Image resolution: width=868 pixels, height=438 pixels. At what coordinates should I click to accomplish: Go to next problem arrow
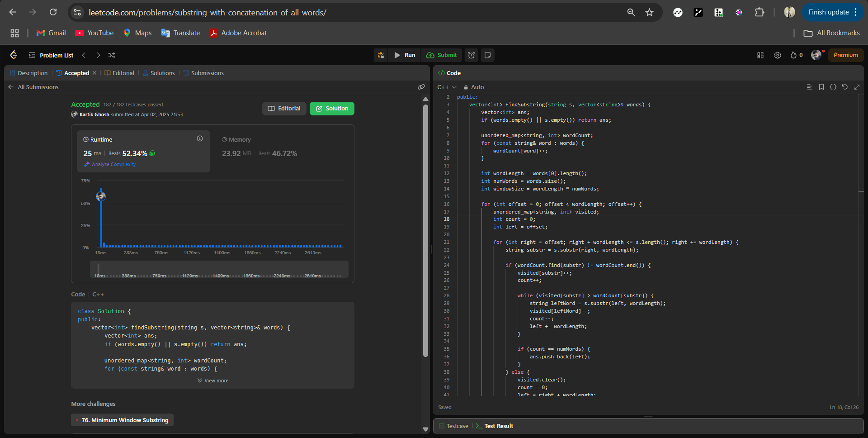(98, 55)
